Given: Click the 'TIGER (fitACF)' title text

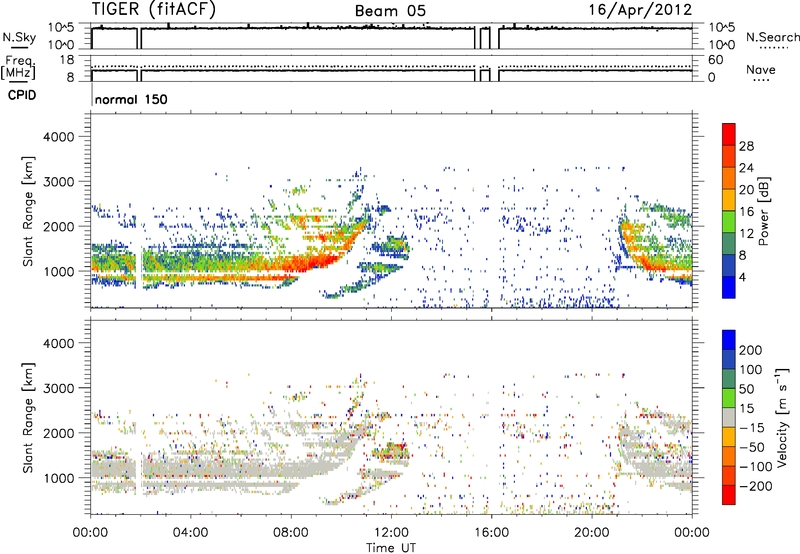Looking at the screenshot, I should (153, 9).
